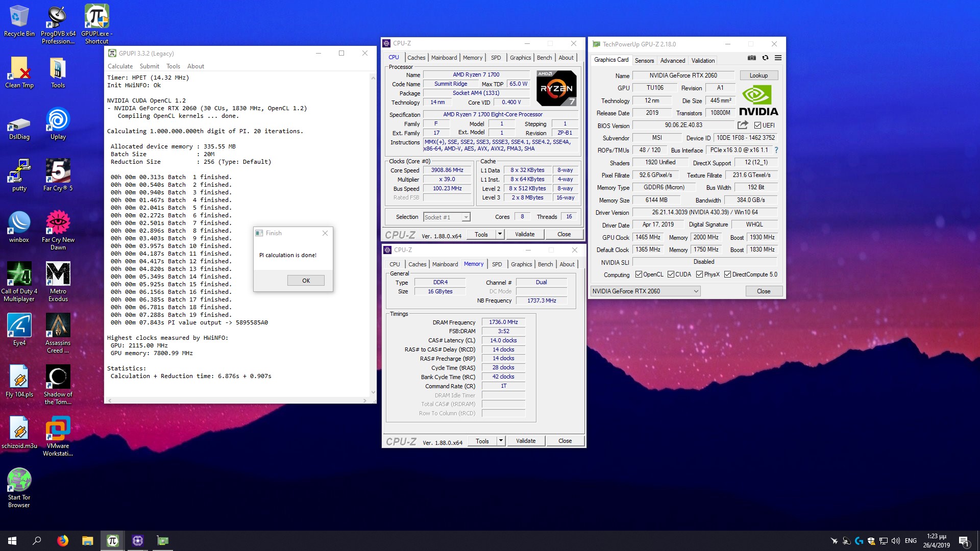Open Advanced tab in GPU-Z
Screen dimensions: 980x551
click(673, 60)
